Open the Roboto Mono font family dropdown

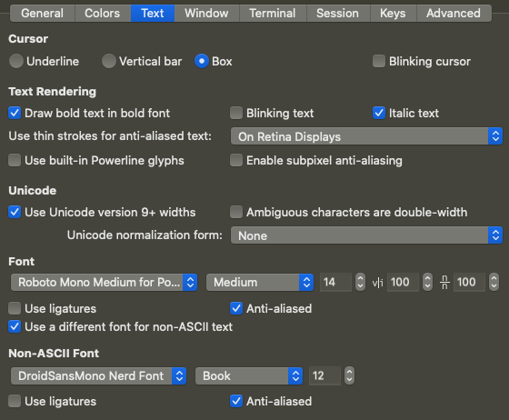(104, 282)
